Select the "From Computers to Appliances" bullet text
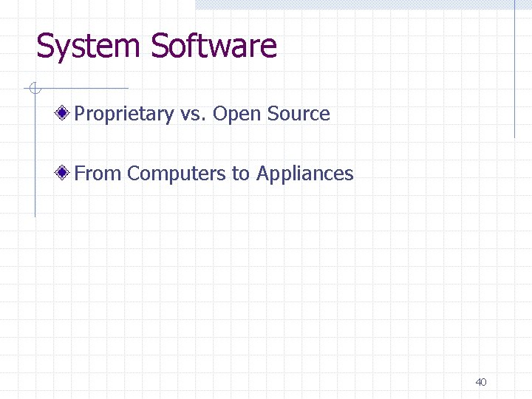 [214, 174]
